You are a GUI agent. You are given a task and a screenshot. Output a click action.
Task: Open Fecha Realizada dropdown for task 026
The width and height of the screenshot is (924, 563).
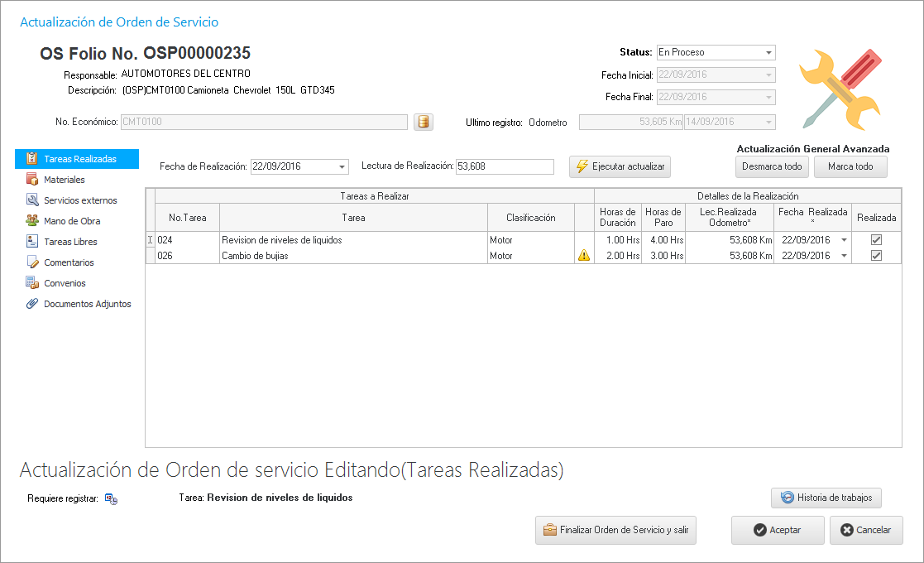pos(843,256)
